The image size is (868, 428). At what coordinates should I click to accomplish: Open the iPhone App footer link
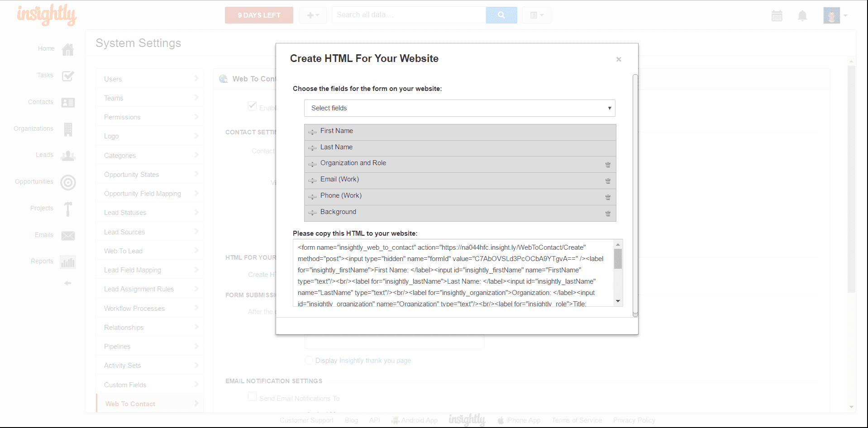[519, 420]
